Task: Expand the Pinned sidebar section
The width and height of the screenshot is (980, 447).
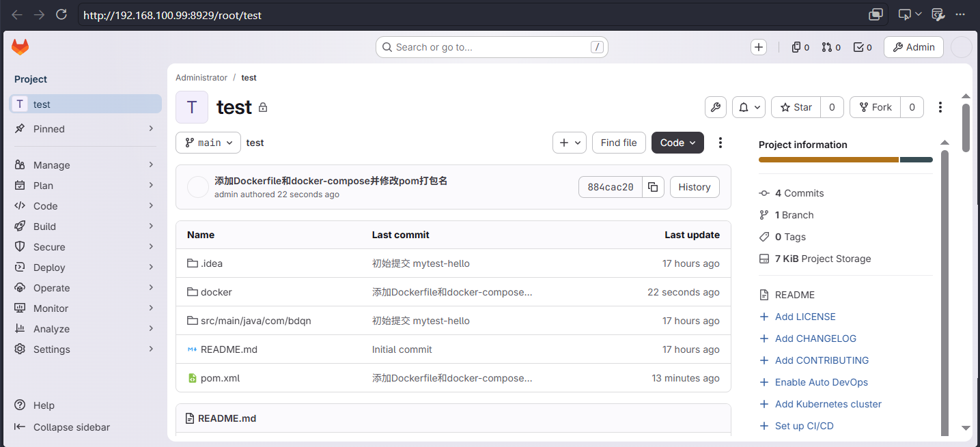Action: (x=85, y=129)
